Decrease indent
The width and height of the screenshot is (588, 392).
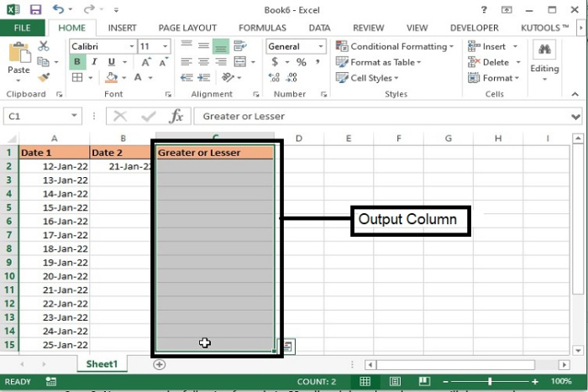[x=186, y=77]
